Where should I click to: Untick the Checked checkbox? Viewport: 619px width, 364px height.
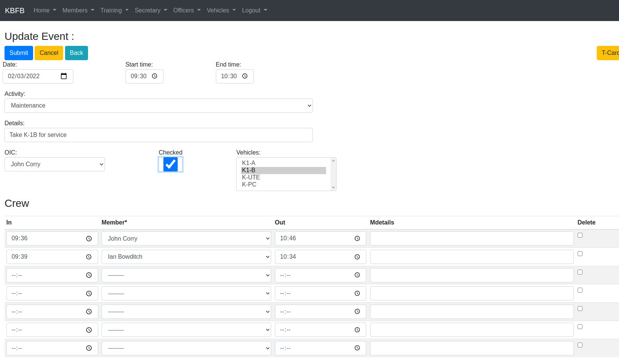pyautogui.click(x=170, y=164)
